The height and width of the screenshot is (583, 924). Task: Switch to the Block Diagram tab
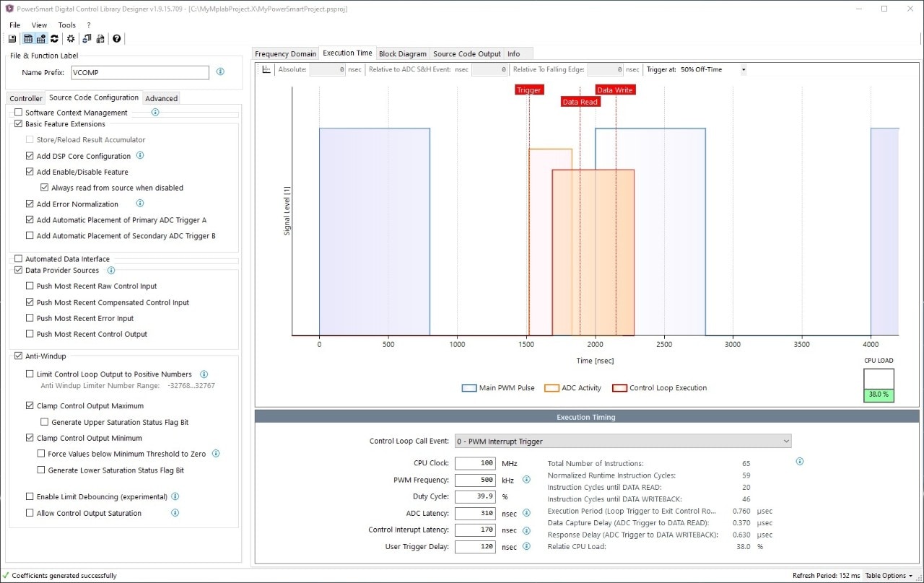402,54
